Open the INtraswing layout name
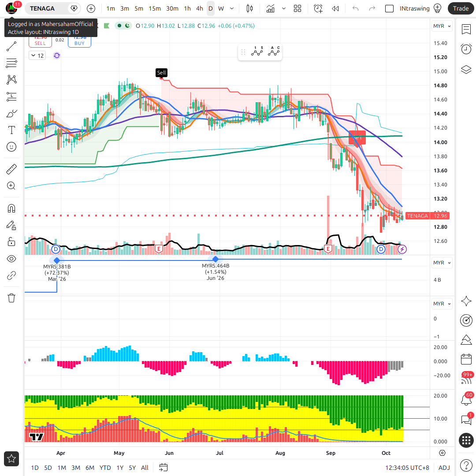Viewport: 476px width, 476px height. point(414,8)
